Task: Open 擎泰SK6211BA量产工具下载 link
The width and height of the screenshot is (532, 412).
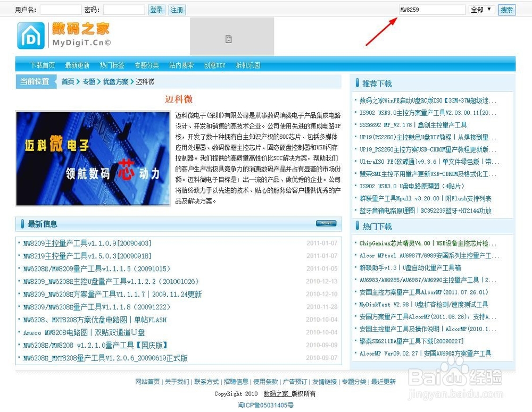Action: pos(411,341)
